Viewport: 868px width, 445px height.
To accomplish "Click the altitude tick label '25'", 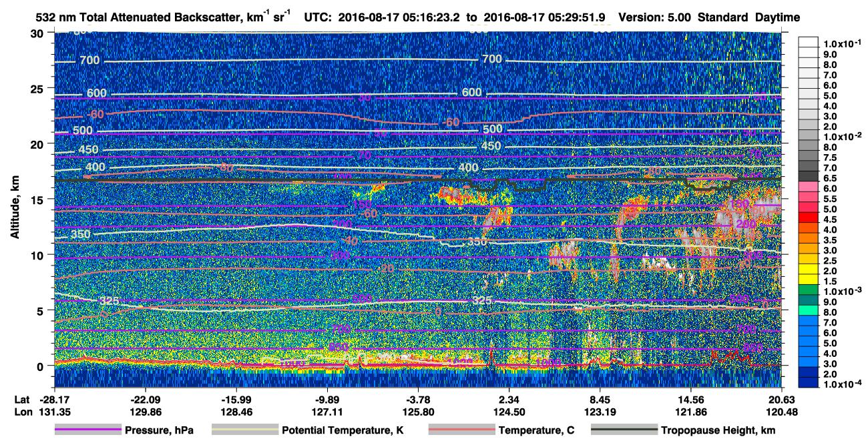I will [38, 89].
